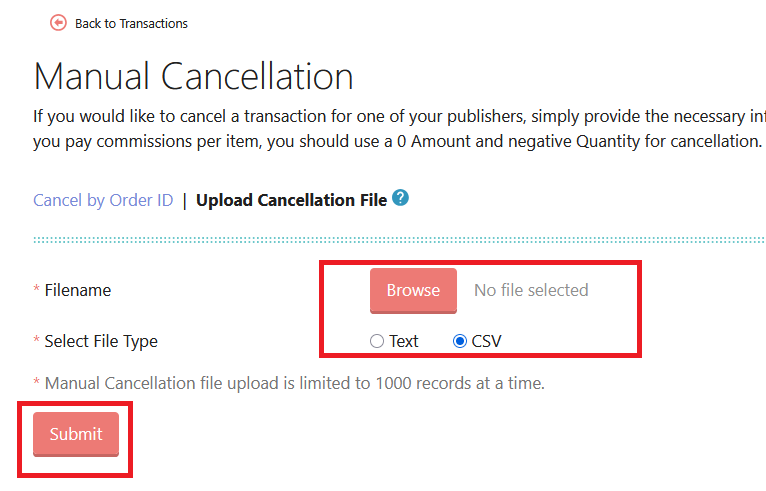The width and height of the screenshot is (766, 491).
Task: Go back to Transactions link
Action: (131, 23)
